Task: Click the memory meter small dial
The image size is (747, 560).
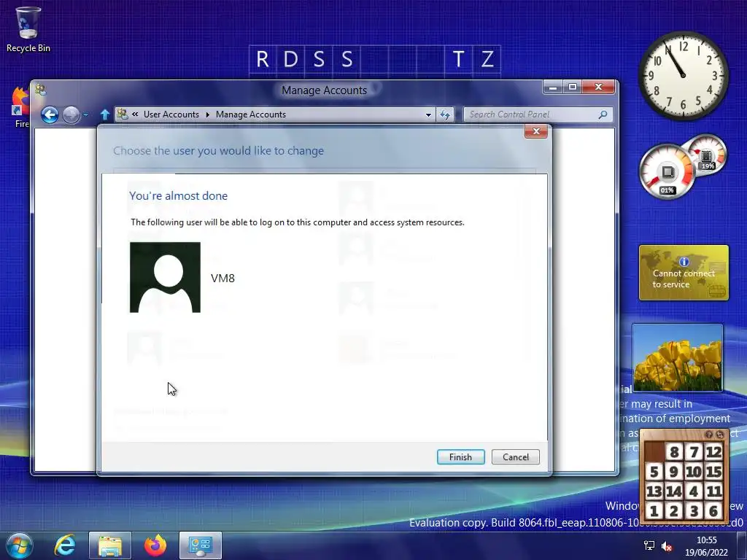Action: pyautogui.click(x=706, y=155)
